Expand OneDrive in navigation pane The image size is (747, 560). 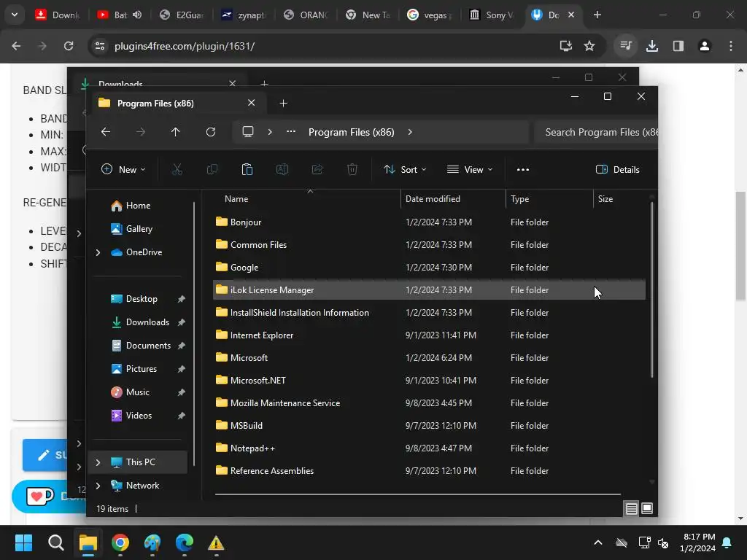[x=98, y=252]
